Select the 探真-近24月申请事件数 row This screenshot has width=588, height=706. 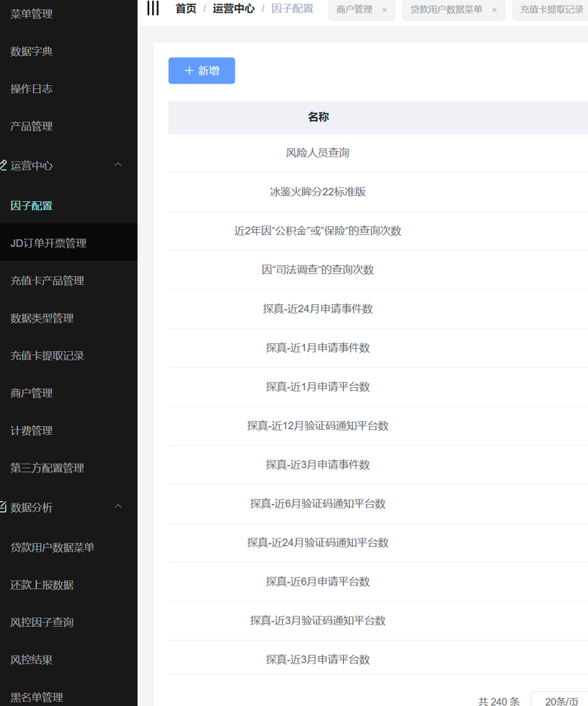378,309
